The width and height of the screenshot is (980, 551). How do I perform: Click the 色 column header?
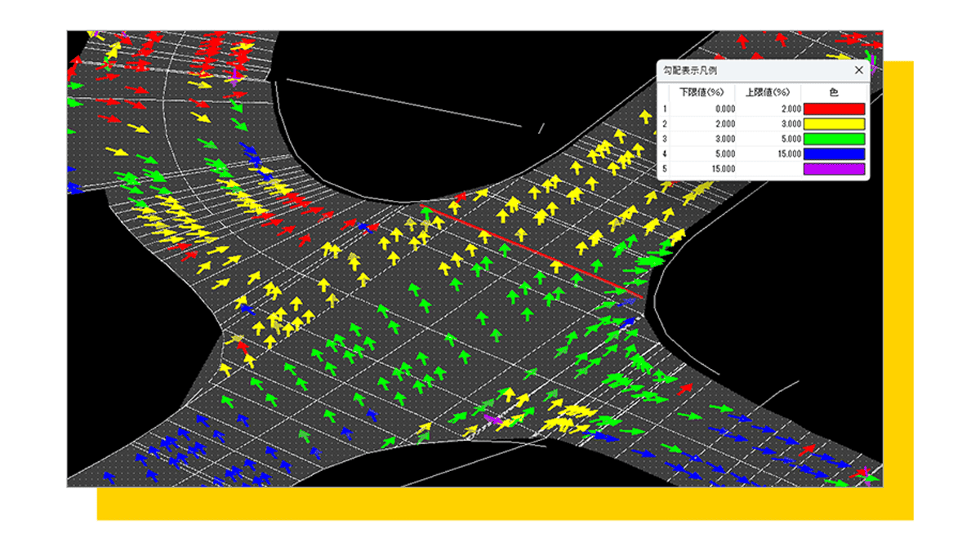pos(834,92)
